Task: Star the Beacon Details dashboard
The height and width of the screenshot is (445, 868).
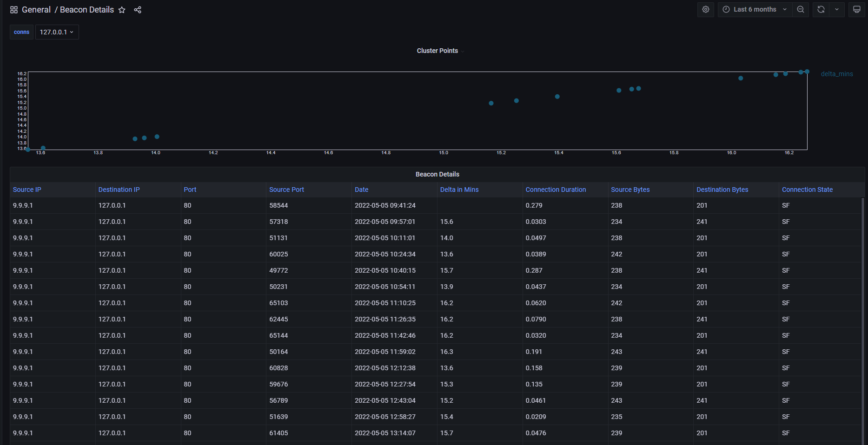Action: [x=122, y=10]
